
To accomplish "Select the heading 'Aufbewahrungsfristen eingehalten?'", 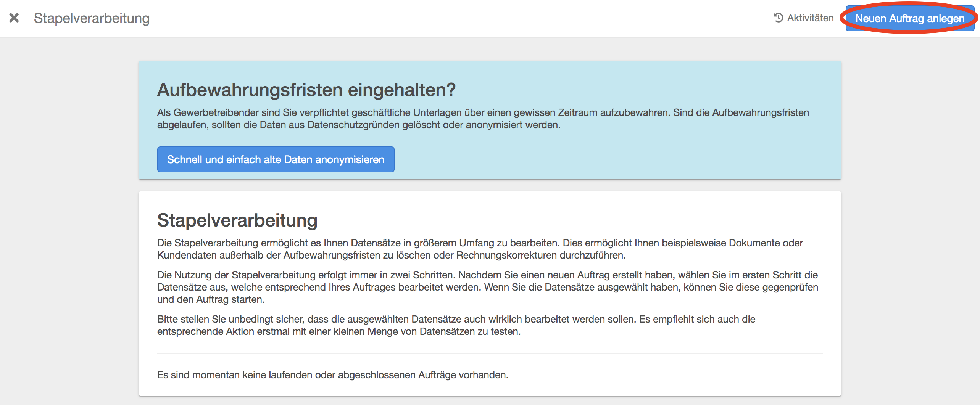I will click(x=306, y=90).
